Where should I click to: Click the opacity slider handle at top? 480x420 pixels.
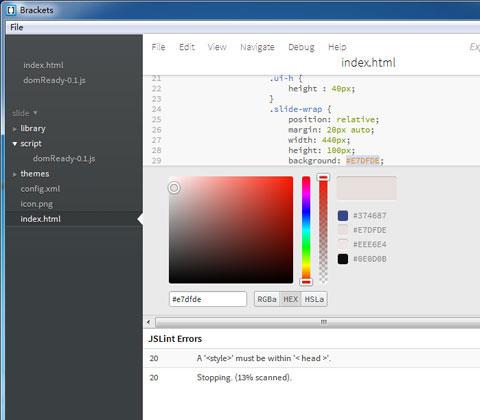coord(323,177)
